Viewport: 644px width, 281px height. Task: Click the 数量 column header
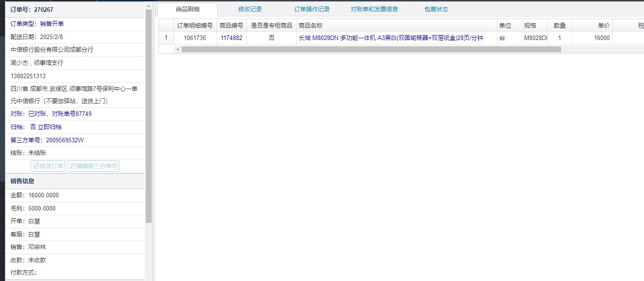coord(560,25)
